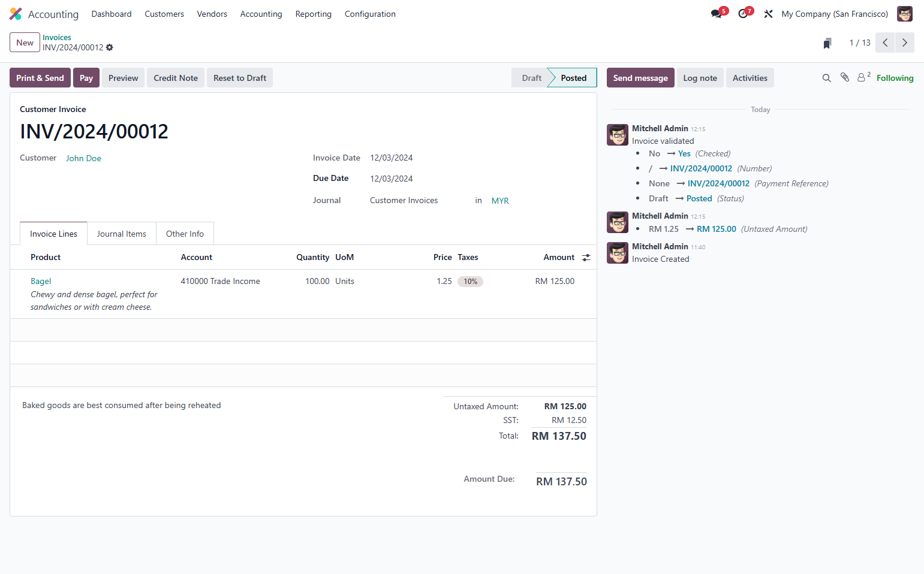Viewport: 924px width, 574px height.
Task: Open the Vendors menu
Action: coord(212,14)
